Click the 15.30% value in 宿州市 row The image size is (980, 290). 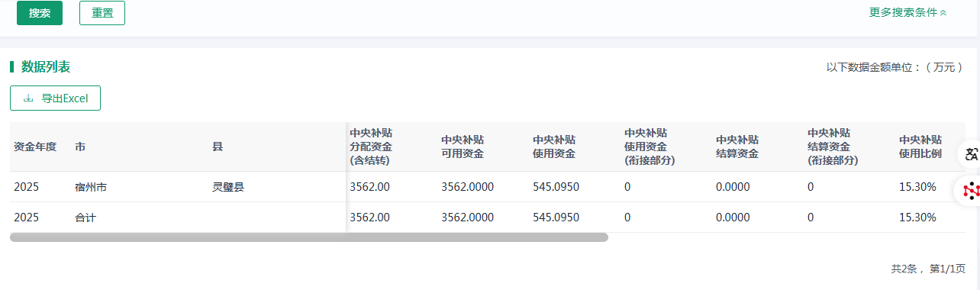[917, 187]
